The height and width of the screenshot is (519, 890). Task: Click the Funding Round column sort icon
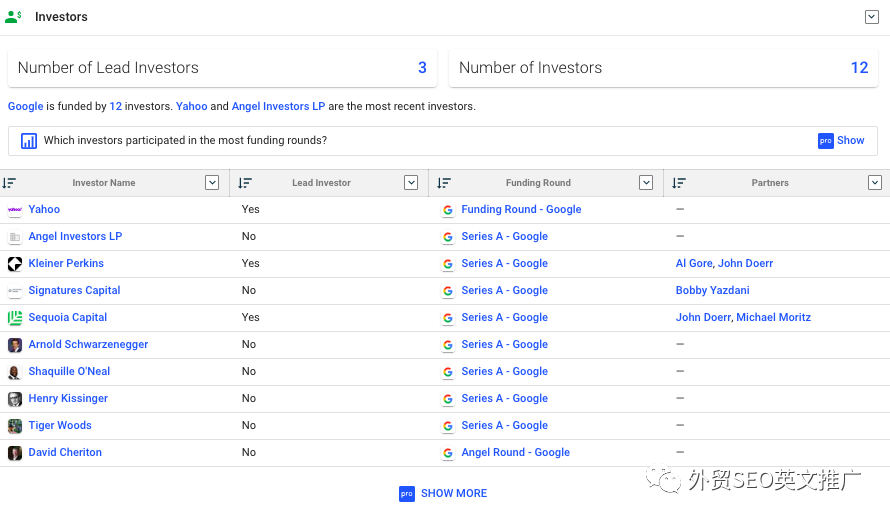coord(444,183)
